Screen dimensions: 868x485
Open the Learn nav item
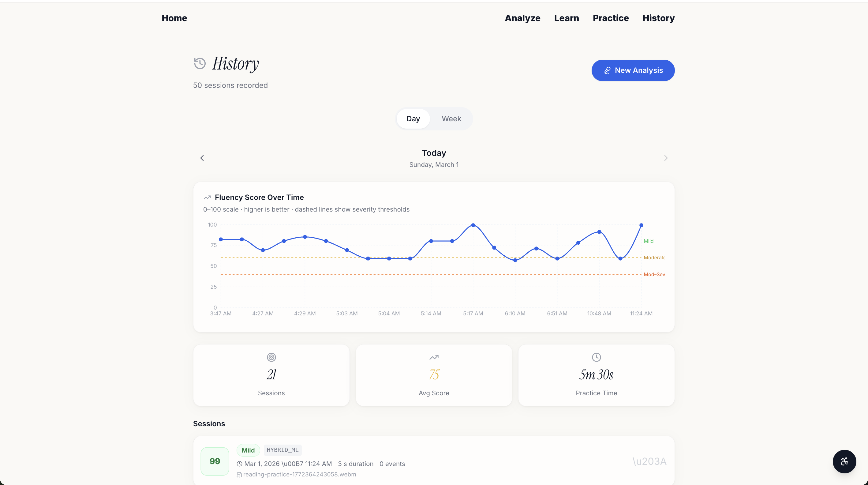(567, 18)
